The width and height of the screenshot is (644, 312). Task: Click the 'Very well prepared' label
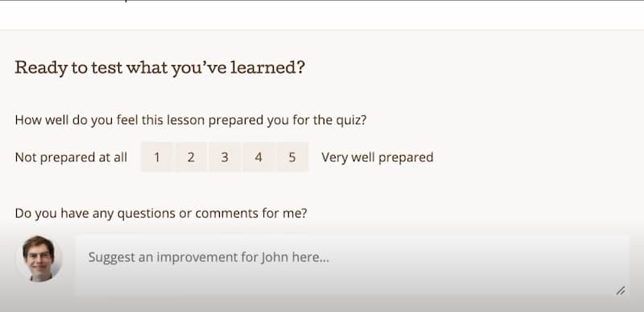[377, 157]
